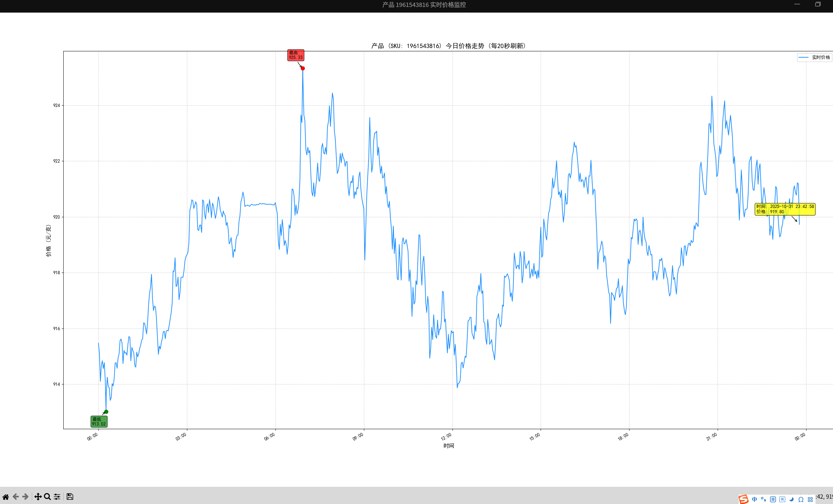833x504 pixels.
Task: Switch simplified/traditional via 简 icon
Action: coord(773,499)
